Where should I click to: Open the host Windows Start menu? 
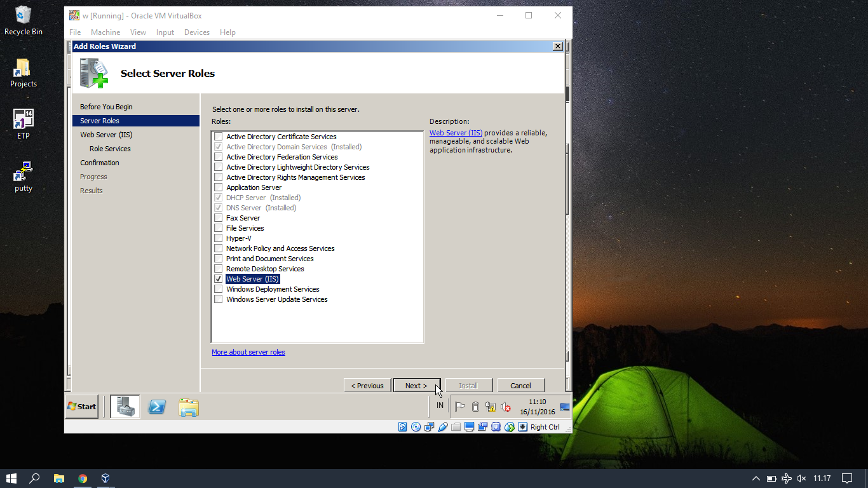(x=11, y=478)
